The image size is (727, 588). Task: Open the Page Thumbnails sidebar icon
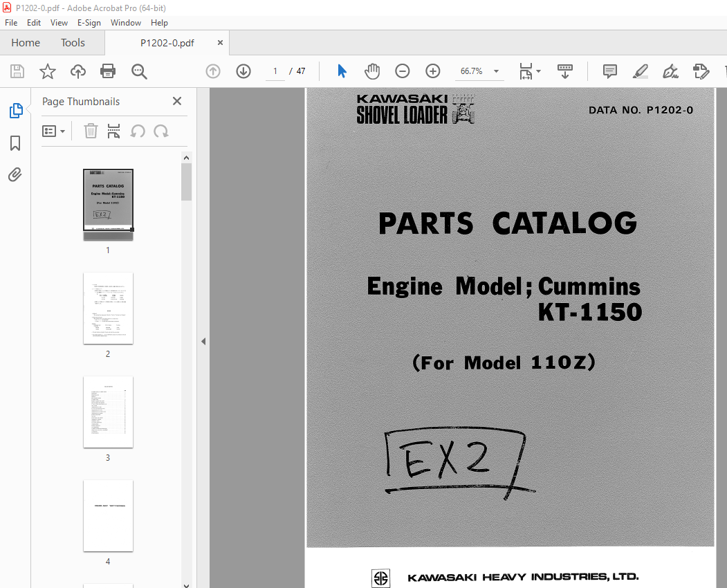point(16,111)
